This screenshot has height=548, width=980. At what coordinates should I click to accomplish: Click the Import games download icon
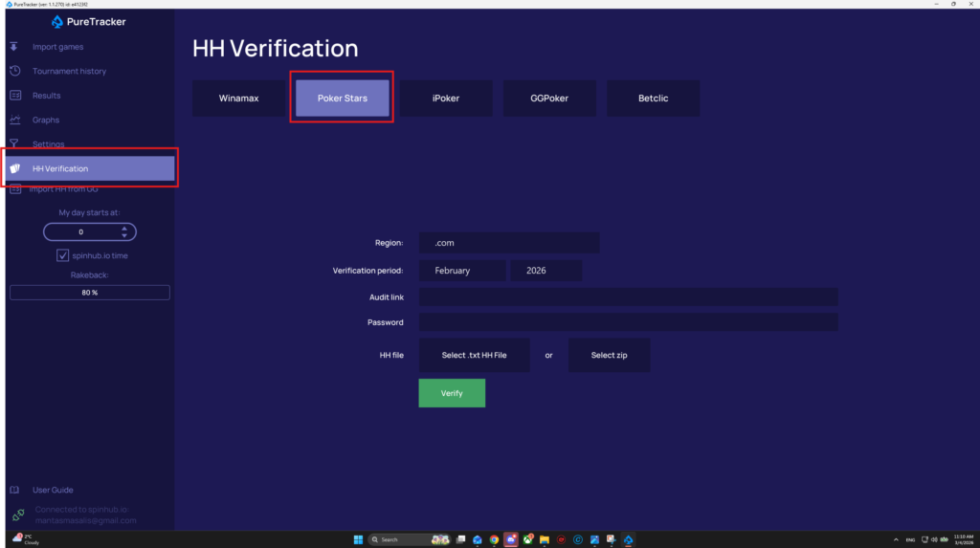coord(14,47)
